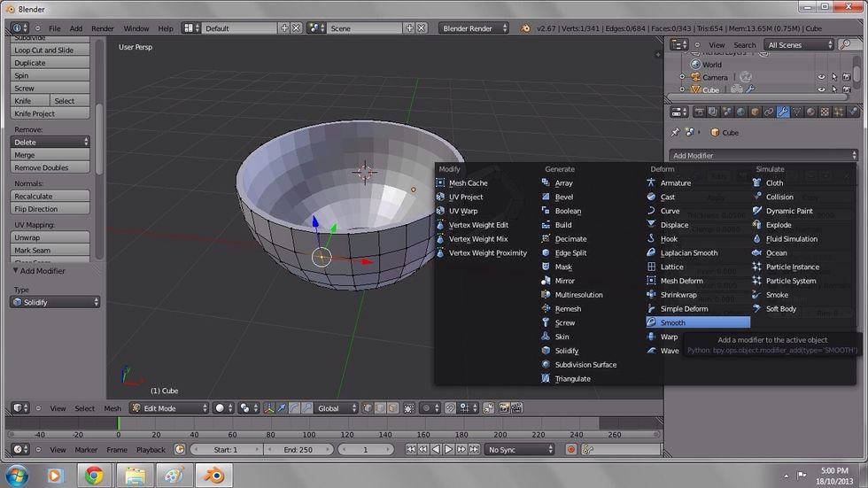Viewport: 868px width, 488px height.
Task: Toggle Camera renderability camera icon in outliner
Action: click(x=847, y=77)
